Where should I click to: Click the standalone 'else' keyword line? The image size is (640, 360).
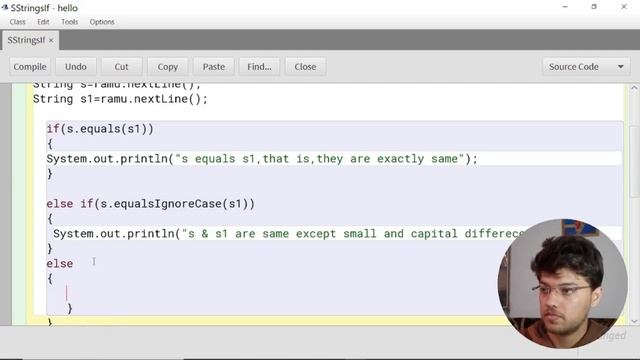60,264
